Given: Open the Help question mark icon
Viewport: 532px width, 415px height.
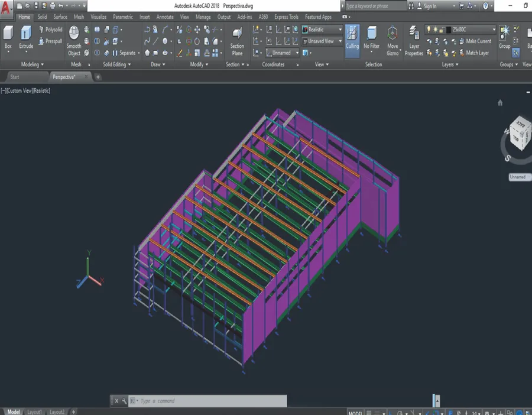Looking at the screenshot, I should [x=485, y=6].
